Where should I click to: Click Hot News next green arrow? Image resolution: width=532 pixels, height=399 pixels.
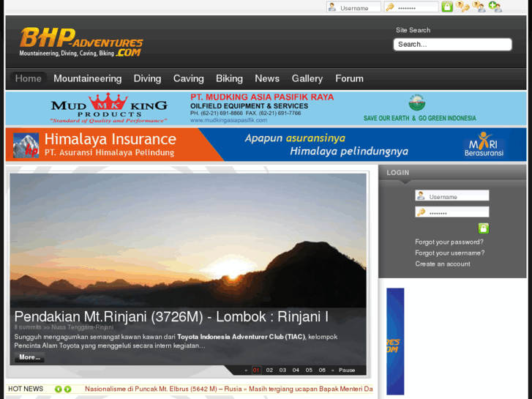(x=68, y=389)
